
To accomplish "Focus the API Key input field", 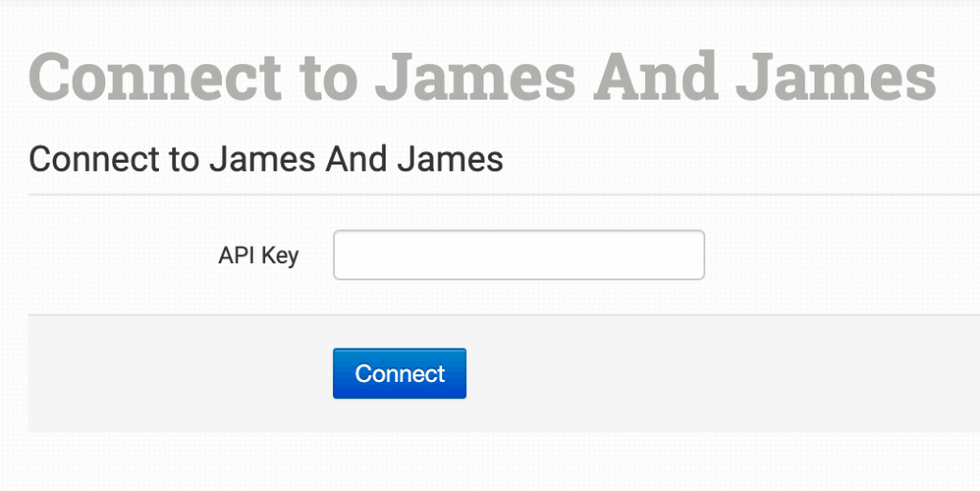I will pyautogui.click(x=519, y=255).
